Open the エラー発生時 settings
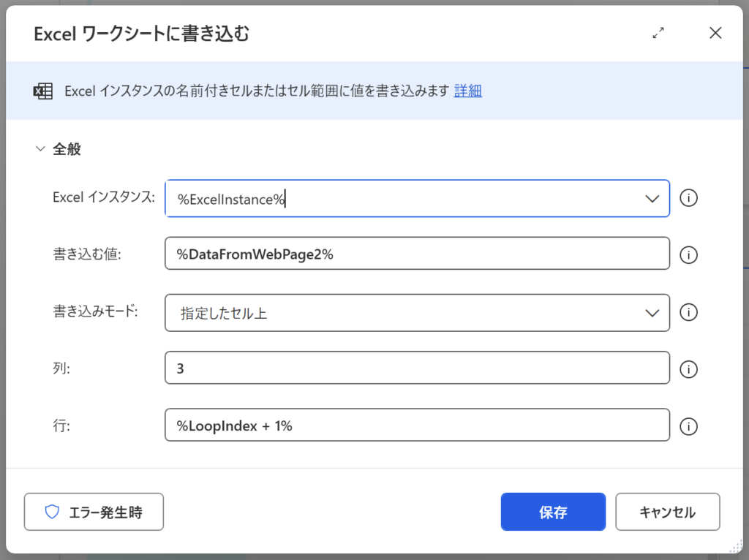 (94, 512)
